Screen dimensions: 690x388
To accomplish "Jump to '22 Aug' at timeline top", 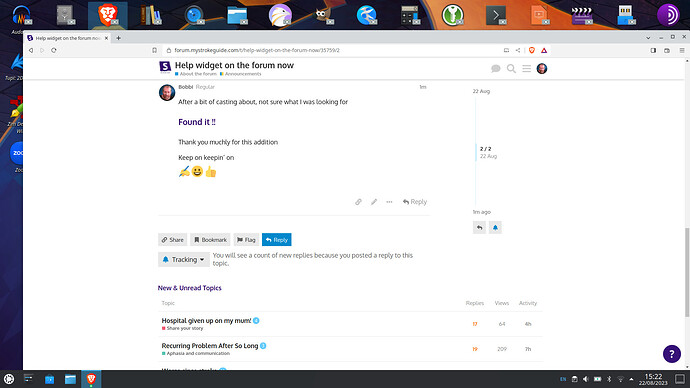I will [481, 91].
